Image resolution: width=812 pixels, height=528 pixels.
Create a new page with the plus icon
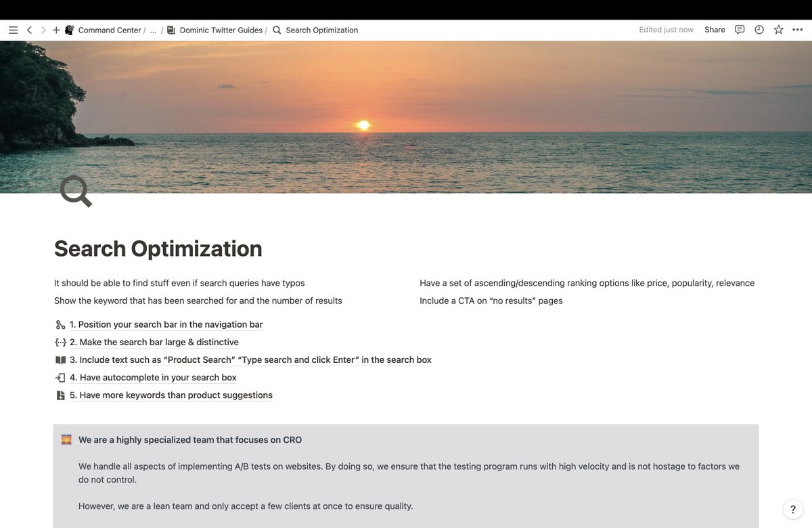(56, 29)
